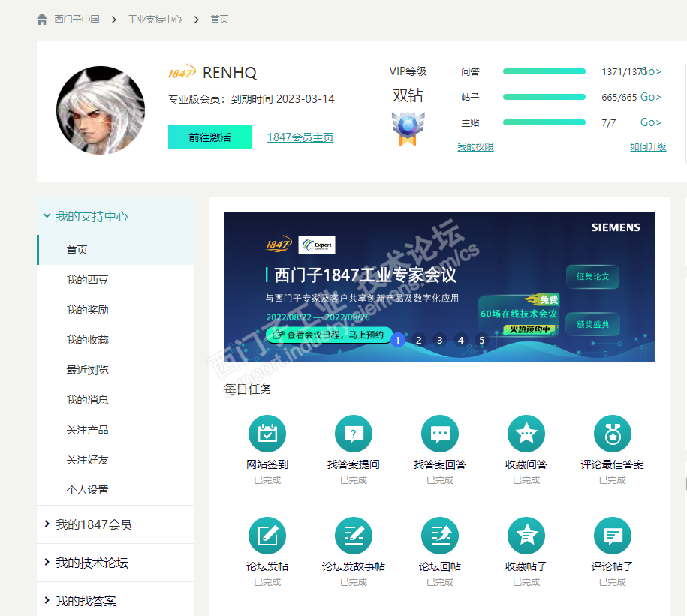Expand the 我的1847会员 section
The height and width of the screenshot is (616, 687).
pos(116,524)
